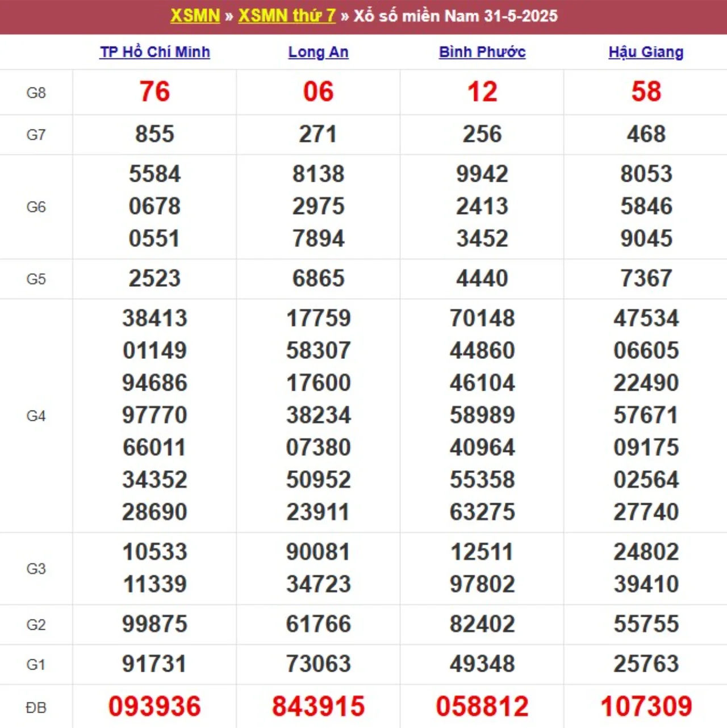This screenshot has height=728, width=727.
Task: Click the G6 row label
Action: (36, 207)
